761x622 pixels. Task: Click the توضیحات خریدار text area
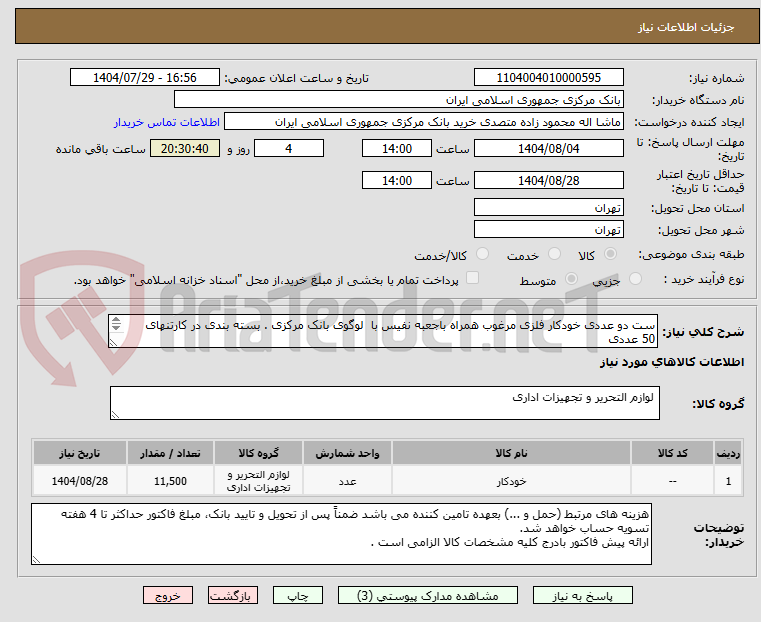pos(341,534)
